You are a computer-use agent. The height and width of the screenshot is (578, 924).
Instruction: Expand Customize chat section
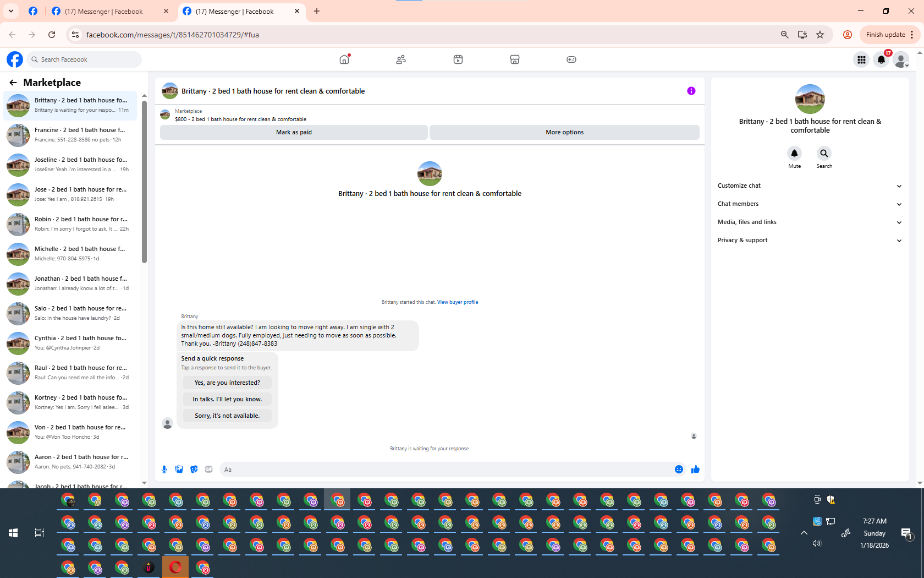point(810,186)
